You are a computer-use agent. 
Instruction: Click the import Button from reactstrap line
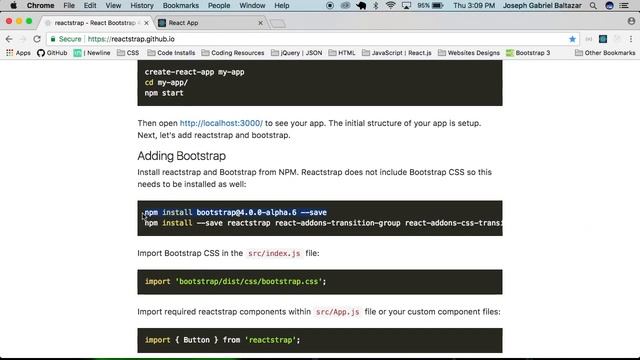click(222, 340)
